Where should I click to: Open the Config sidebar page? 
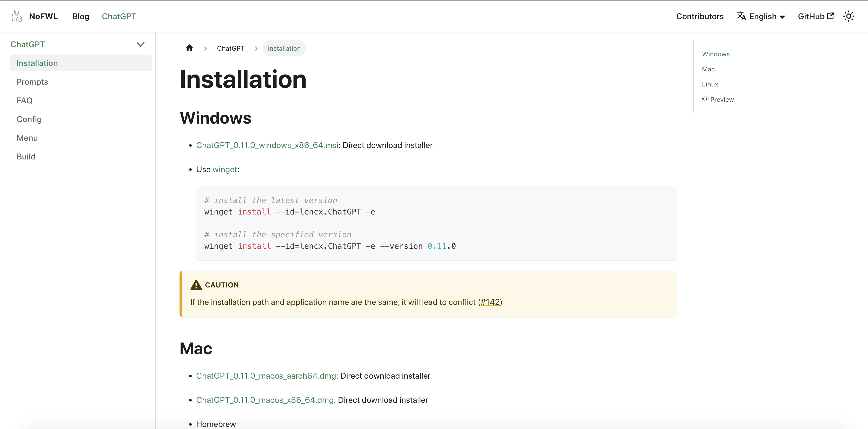[29, 119]
